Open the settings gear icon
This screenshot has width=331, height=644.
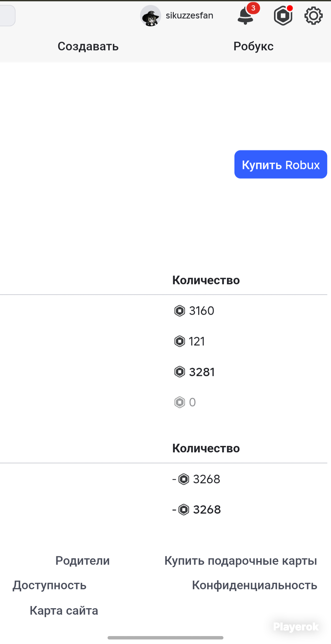pos(313,16)
